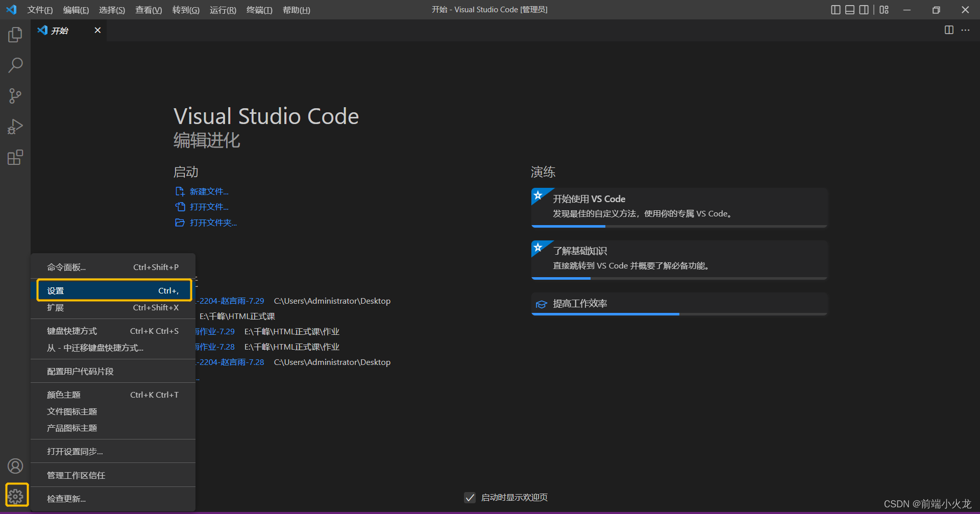Image resolution: width=980 pixels, height=514 pixels.
Task: Open the 帮助(H) menu
Action: click(297, 10)
